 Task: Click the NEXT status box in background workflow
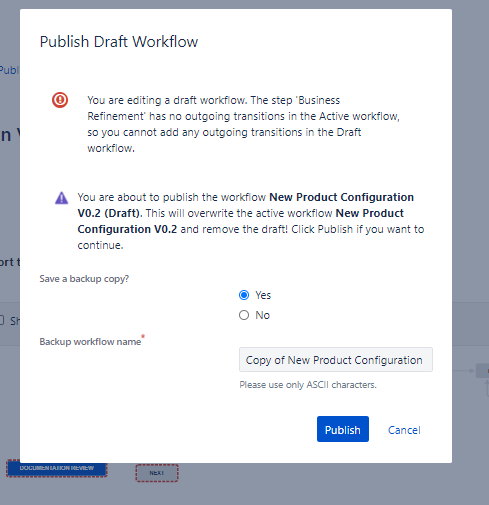click(157, 473)
